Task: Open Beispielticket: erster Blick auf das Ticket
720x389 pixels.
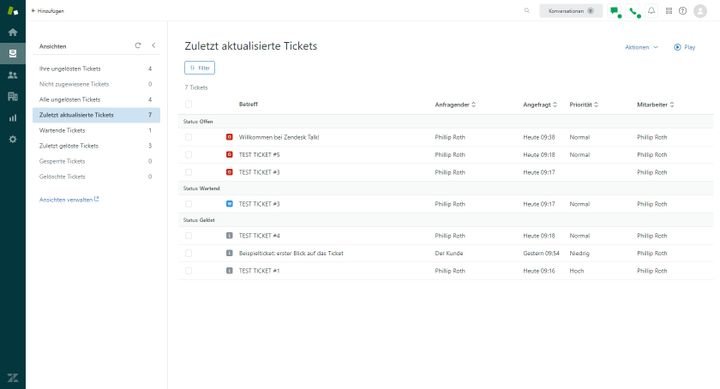Action: pos(291,253)
